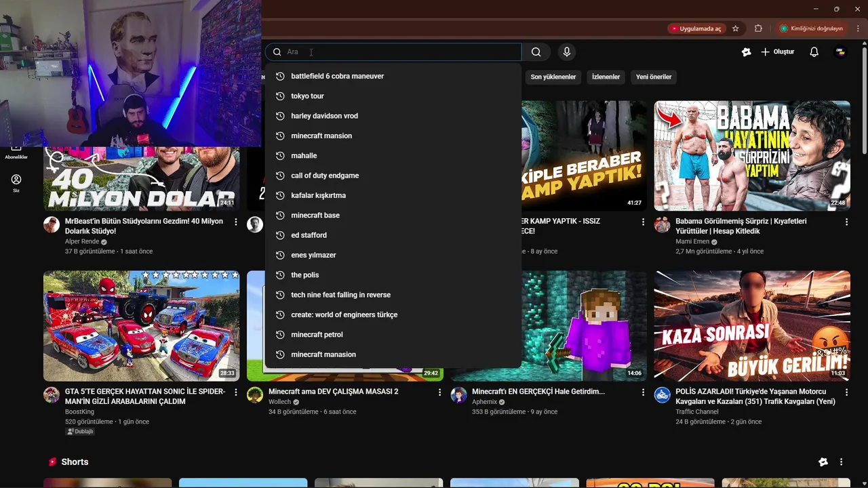Open Aphernix channel link
The height and width of the screenshot is (488, 868).
(485, 402)
